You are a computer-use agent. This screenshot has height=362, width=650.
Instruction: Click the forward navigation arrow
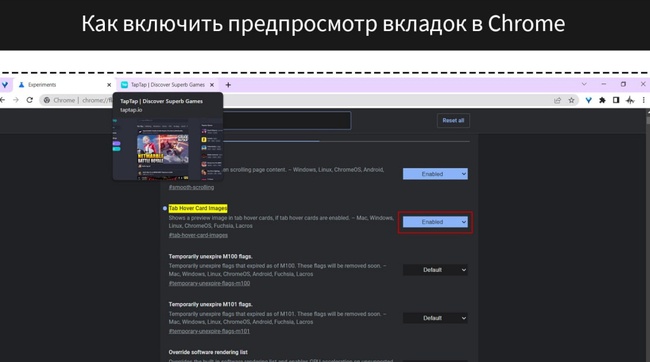pos(16,100)
